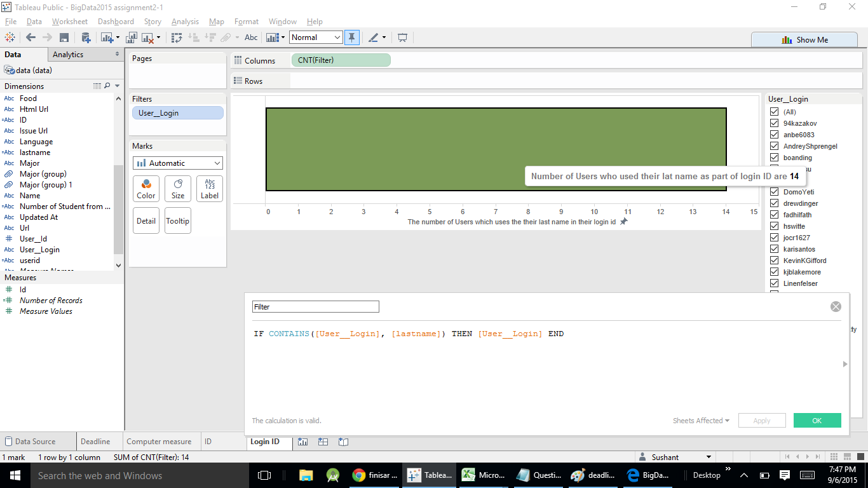
Task: Edit the calculation name field Filter
Action: 316,307
